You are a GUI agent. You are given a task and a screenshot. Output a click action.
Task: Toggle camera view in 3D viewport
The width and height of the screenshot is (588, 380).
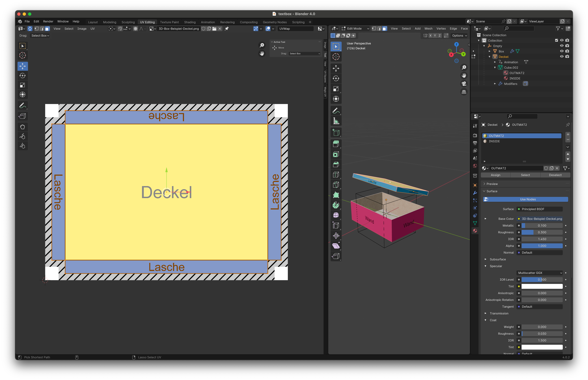(464, 84)
